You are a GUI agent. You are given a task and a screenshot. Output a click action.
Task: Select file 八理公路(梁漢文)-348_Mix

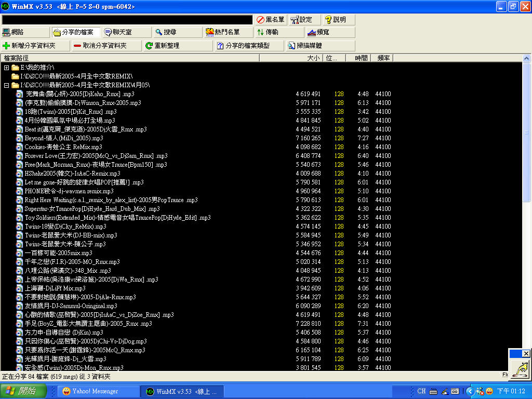click(68, 270)
